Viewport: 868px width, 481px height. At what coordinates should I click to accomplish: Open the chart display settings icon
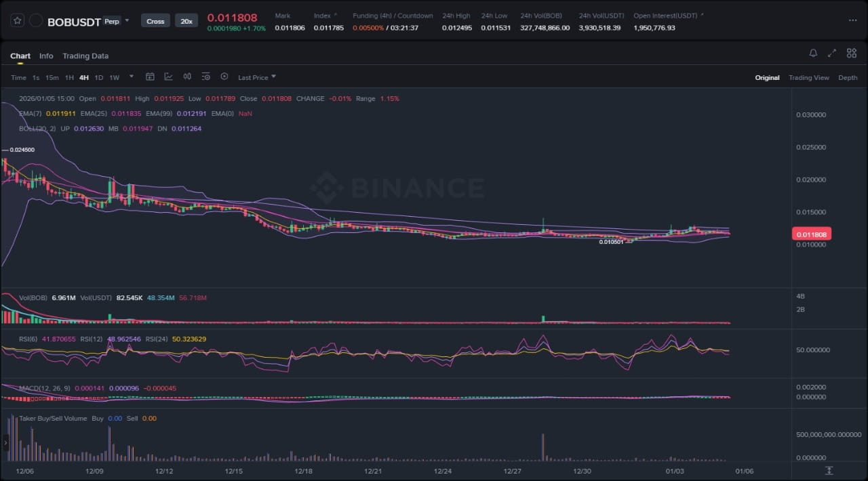point(205,77)
